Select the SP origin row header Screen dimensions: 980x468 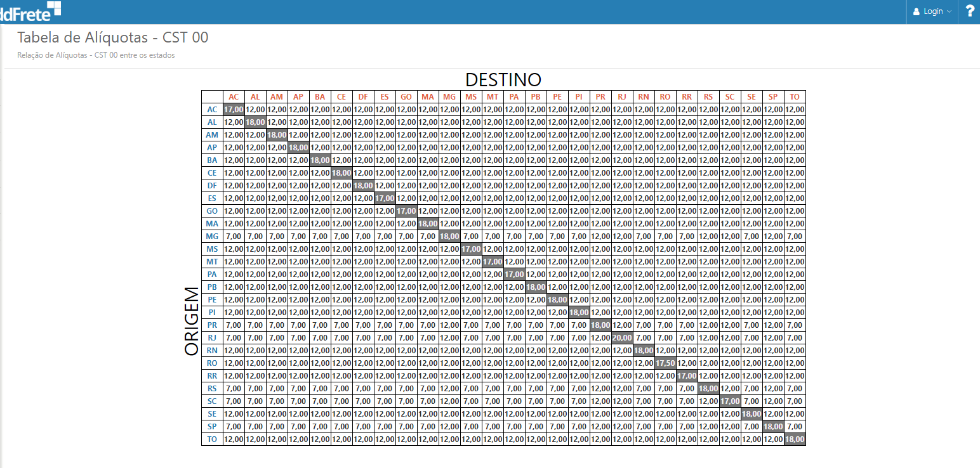click(212, 426)
